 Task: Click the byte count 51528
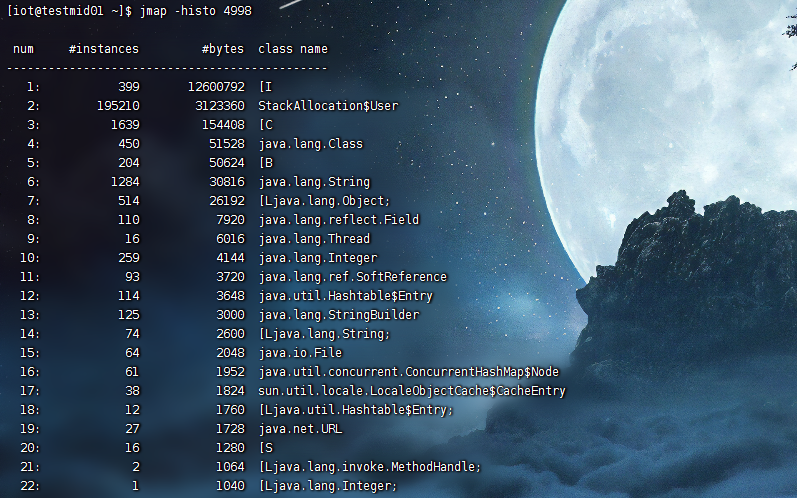[x=227, y=144]
